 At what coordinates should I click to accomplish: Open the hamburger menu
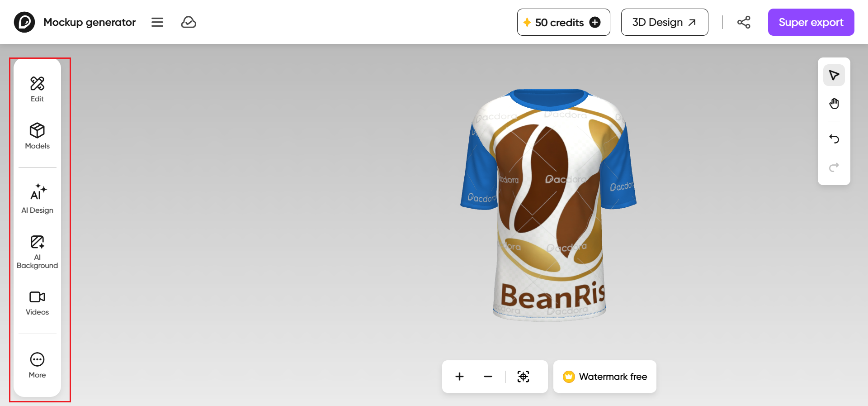coord(157,22)
